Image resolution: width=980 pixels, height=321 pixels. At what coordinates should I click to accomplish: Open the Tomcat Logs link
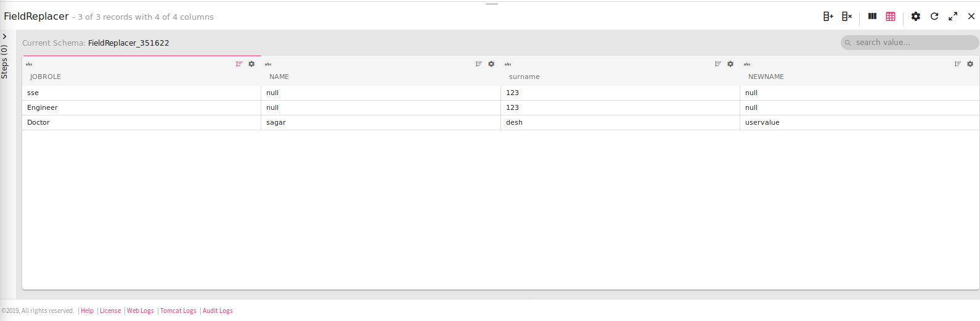tap(178, 311)
